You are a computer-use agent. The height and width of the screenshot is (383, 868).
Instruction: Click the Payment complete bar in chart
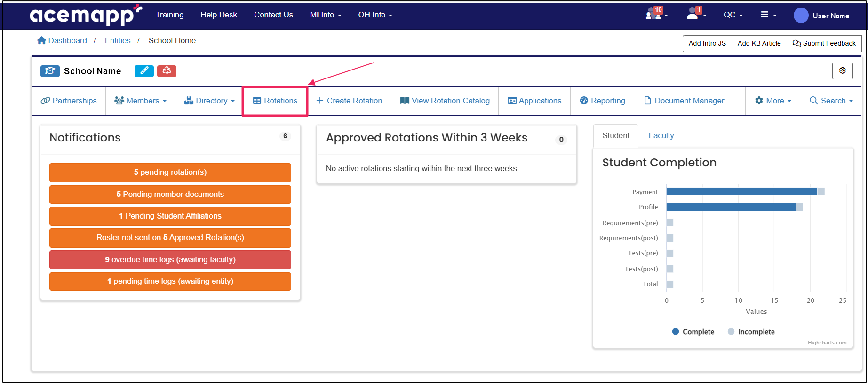point(741,191)
